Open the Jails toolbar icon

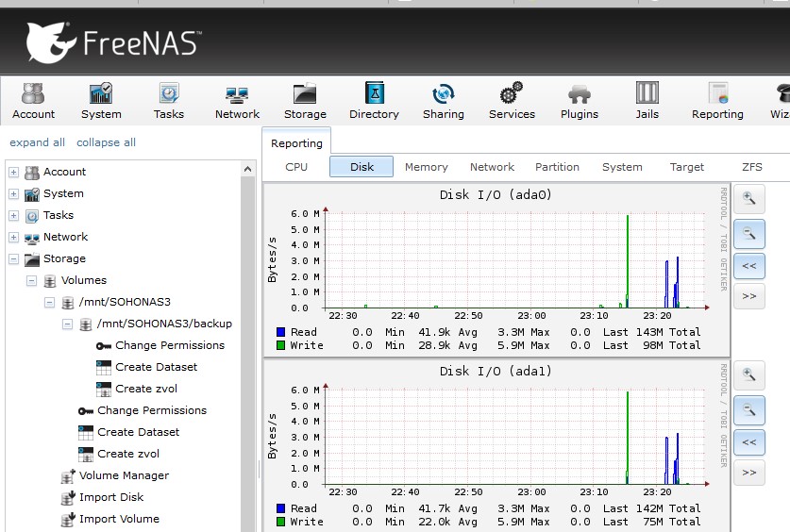647,101
